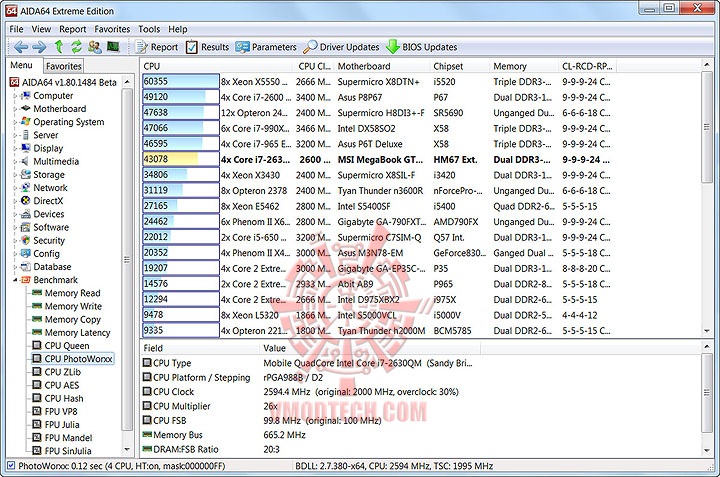
Task: Expand the Storage tree node
Action: 15,175
